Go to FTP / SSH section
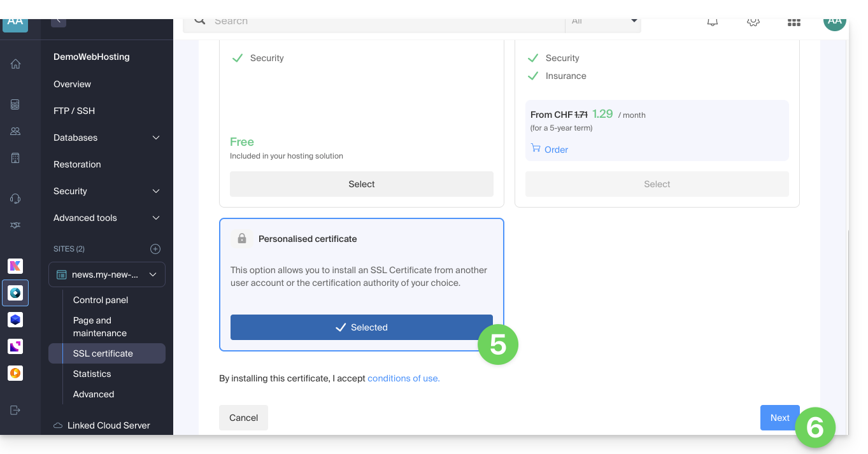Screen dimensions: 868x454 75,111
